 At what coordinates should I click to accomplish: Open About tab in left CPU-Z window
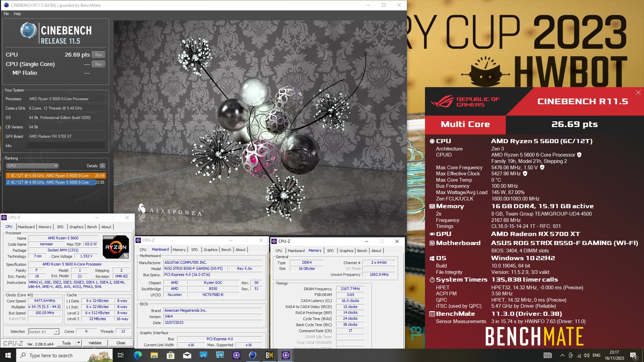click(x=106, y=227)
